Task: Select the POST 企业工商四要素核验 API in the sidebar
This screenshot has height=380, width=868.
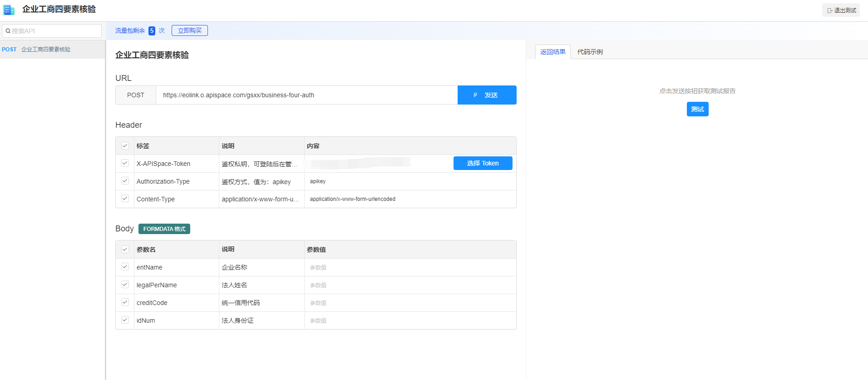Action: pyautogui.click(x=52, y=49)
